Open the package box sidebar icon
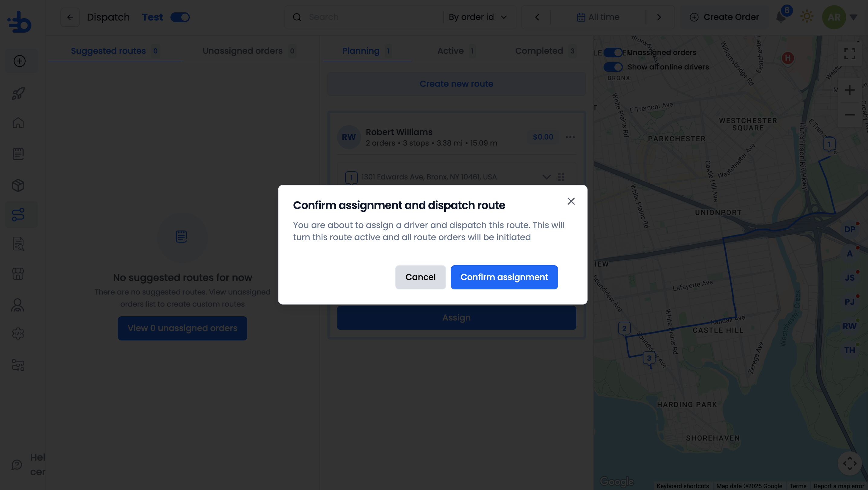Screen dimensions: 868x490 coord(18,185)
